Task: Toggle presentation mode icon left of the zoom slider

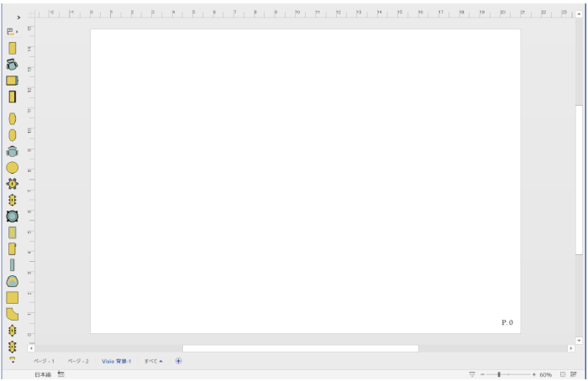Action: [472, 374]
